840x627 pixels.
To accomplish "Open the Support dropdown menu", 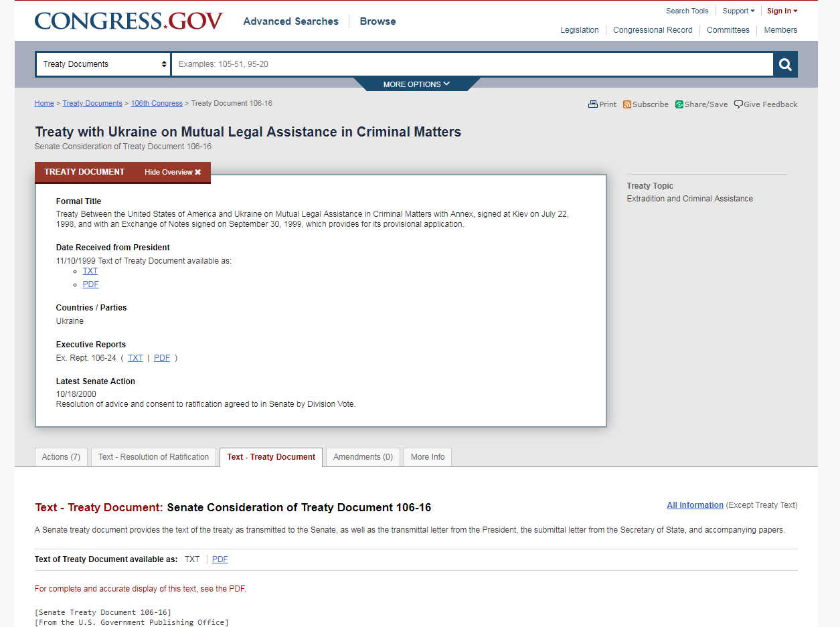I will coord(738,11).
